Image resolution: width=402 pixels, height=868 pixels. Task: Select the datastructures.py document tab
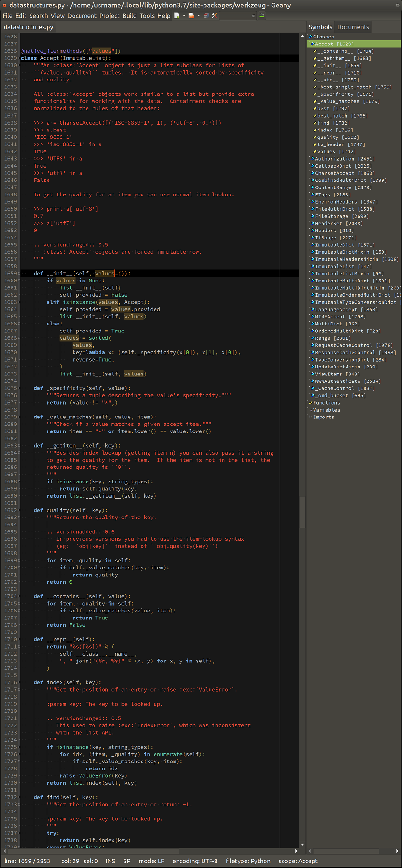coord(29,27)
